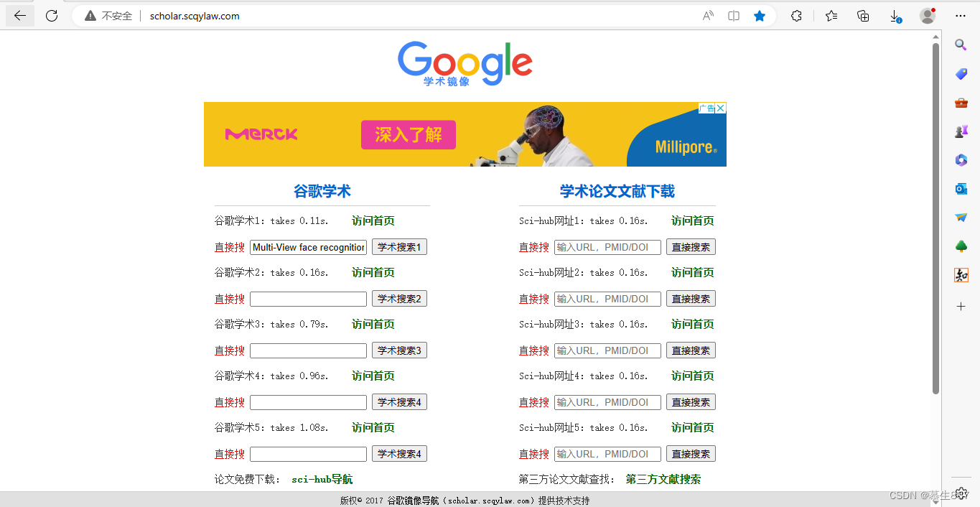The height and width of the screenshot is (507, 980).
Task: Open sidebar tools briefcase
Action: pyautogui.click(x=961, y=103)
